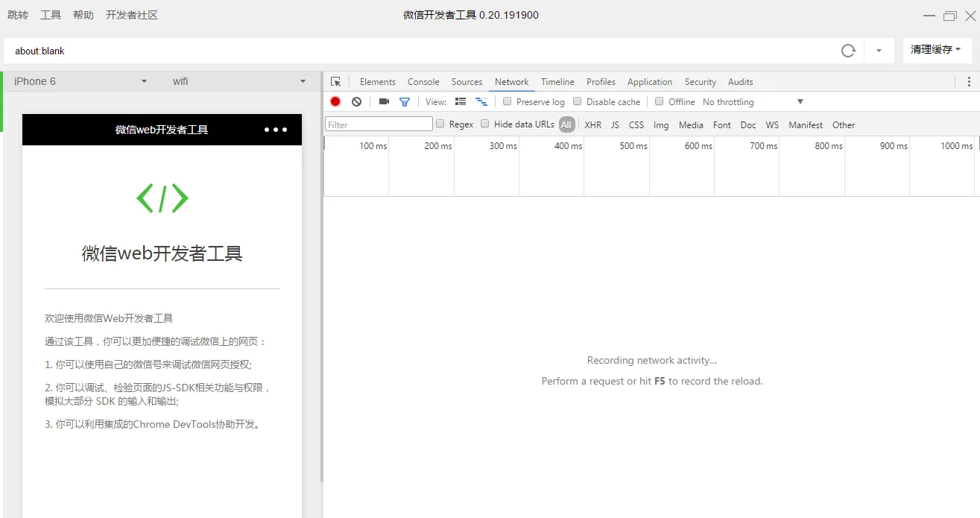Open the preview's three-dot options menu
The width and height of the screenshot is (980, 518).
tap(275, 129)
